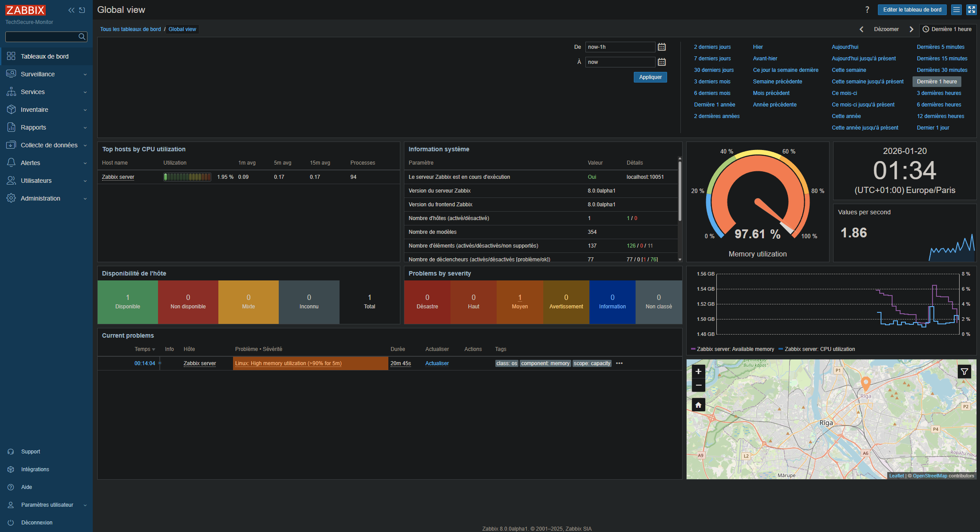Open the map filter funnel icon
Viewport: 980px width, 532px height.
[964, 372]
